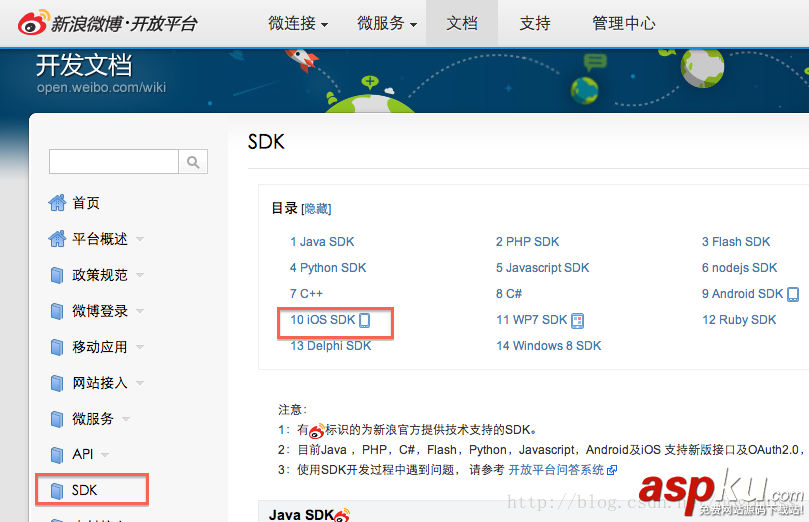
Task: Click the sidebar search input field
Action: [114, 162]
